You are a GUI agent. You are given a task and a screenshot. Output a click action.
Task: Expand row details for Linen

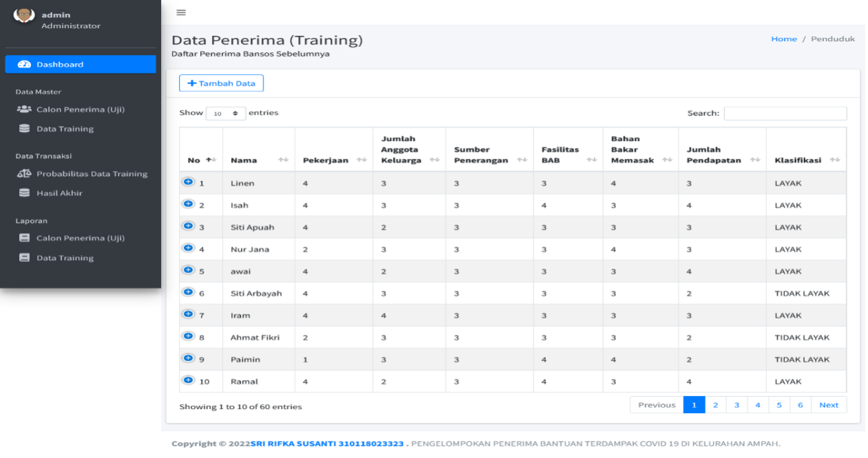(x=188, y=182)
